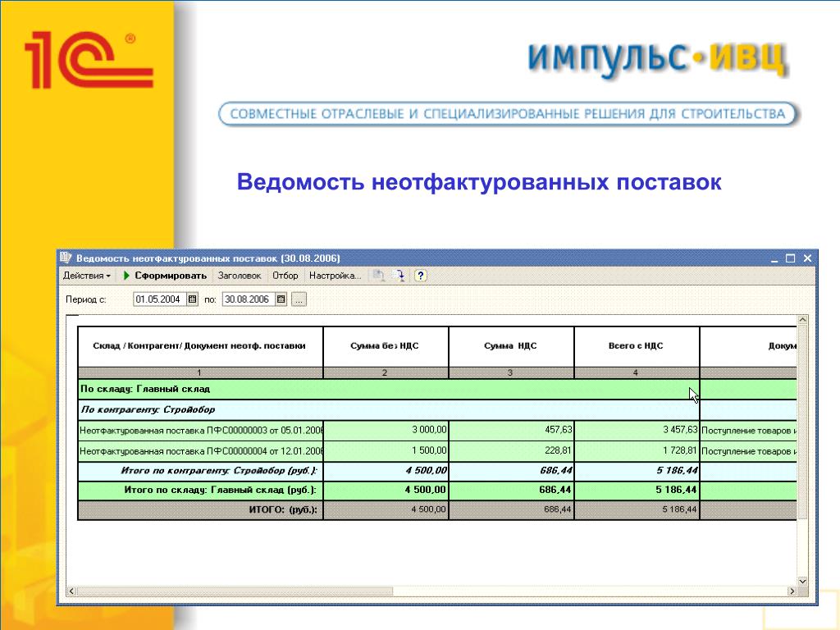Click horizontal scrollbar left arrow

coord(72,591)
